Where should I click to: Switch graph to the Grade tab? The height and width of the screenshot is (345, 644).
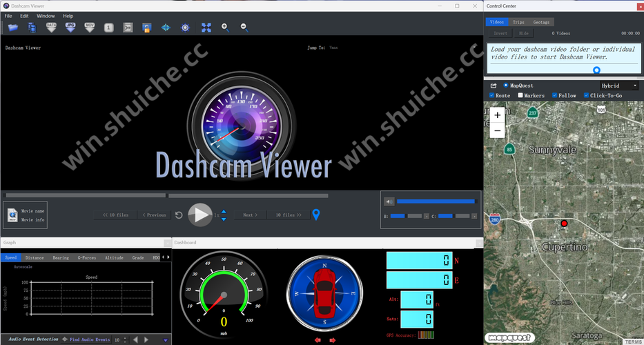[138, 258]
